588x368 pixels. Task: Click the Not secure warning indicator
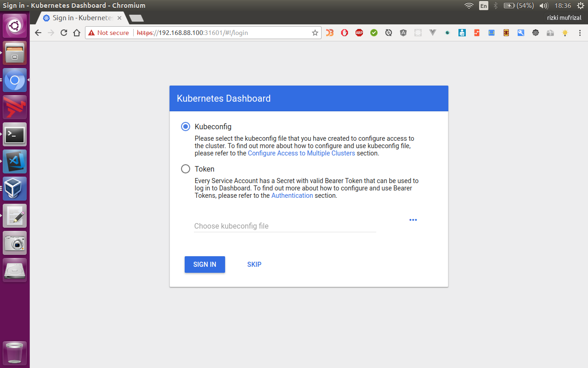click(109, 33)
